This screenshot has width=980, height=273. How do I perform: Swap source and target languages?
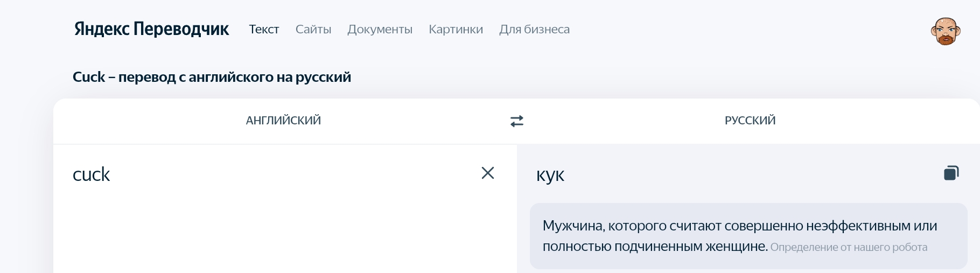click(517, 121)
